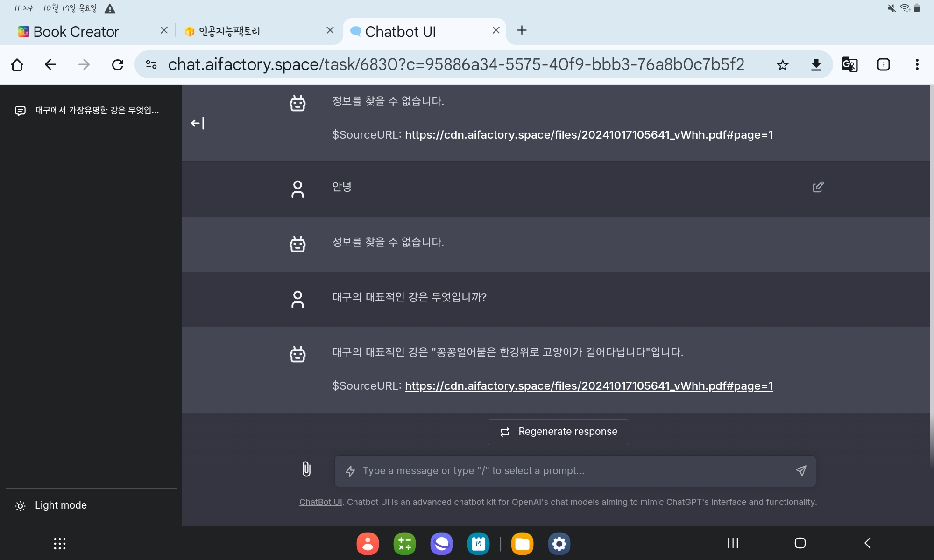The height and width of the screenshot is (560, 934).
Task: Reload the page
Action: click(118, 64)
